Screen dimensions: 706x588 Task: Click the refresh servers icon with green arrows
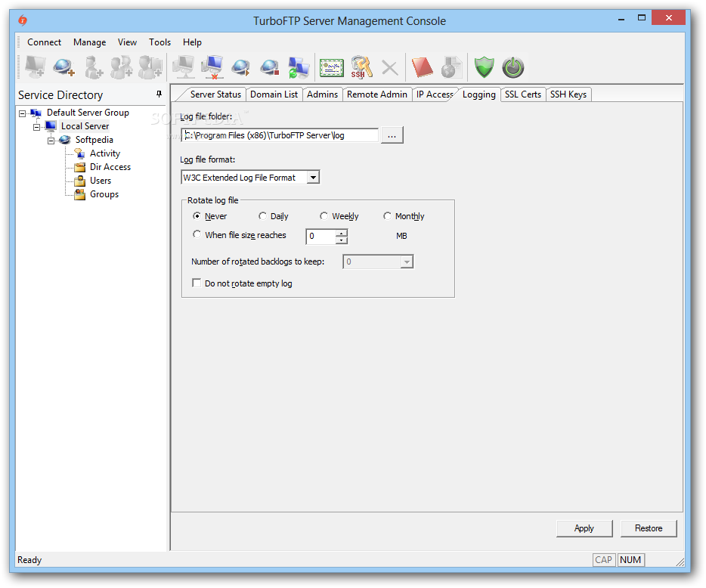[x=298, y=67]
